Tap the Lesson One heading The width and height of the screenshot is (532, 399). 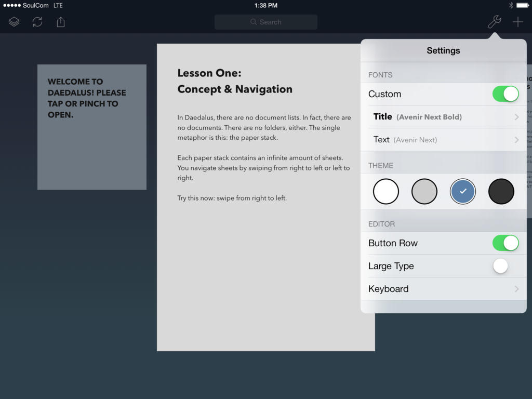coord(235,81)
